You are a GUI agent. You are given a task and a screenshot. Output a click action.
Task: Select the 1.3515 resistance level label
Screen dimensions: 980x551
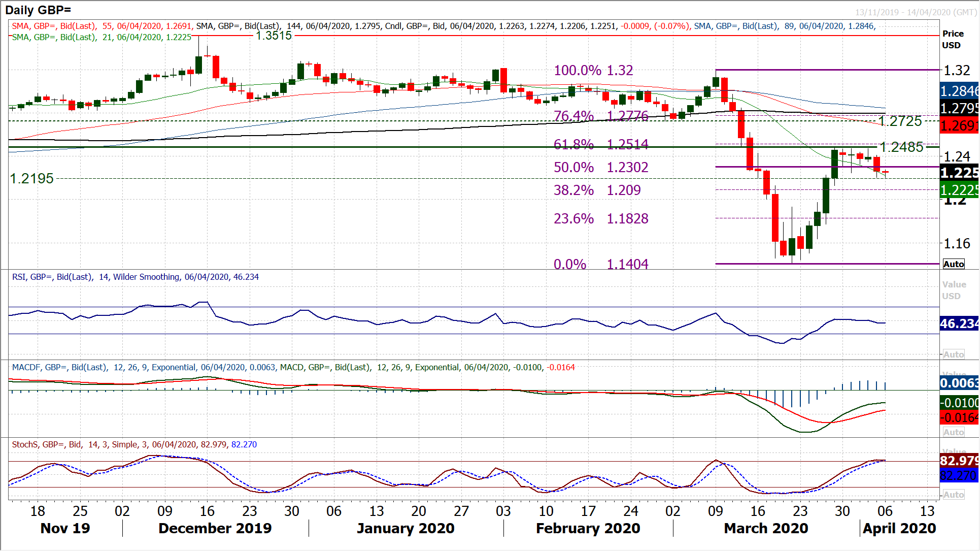tap(274, 36)
